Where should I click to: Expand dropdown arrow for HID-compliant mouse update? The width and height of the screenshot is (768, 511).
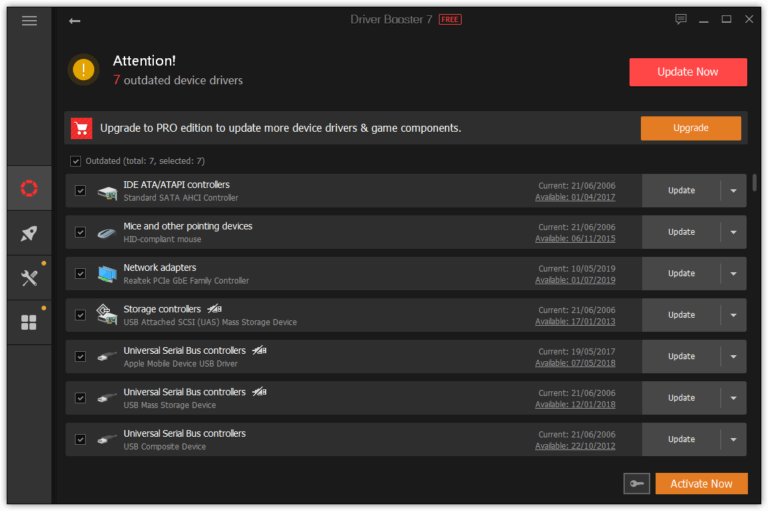[x=733, y=232]
